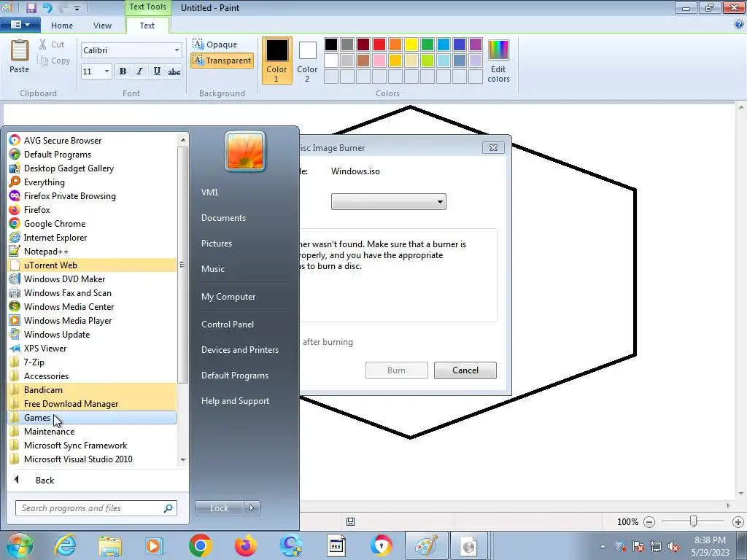The image size is (747, 560).
Task: Open Everything from programs list
Action: pyautogui.click(x=93, y=182)
